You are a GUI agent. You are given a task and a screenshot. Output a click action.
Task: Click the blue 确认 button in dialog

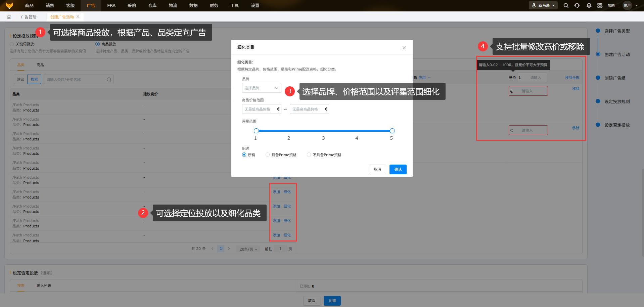pos(398,169)
